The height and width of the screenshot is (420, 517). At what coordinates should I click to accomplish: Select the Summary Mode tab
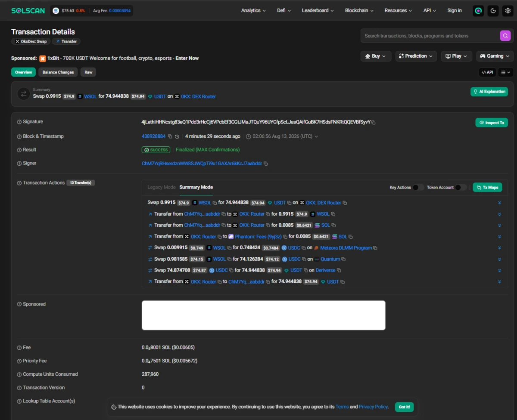coord(196,187)
